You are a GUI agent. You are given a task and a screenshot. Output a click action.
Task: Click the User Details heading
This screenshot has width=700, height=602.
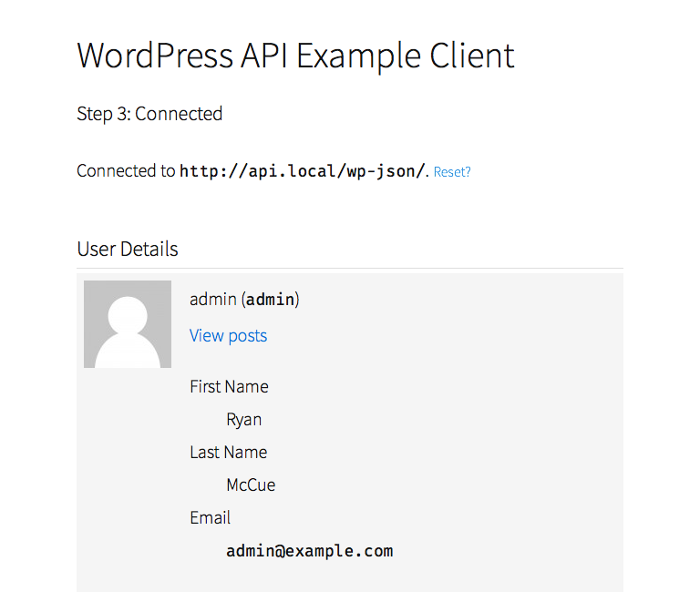point(128,249)
